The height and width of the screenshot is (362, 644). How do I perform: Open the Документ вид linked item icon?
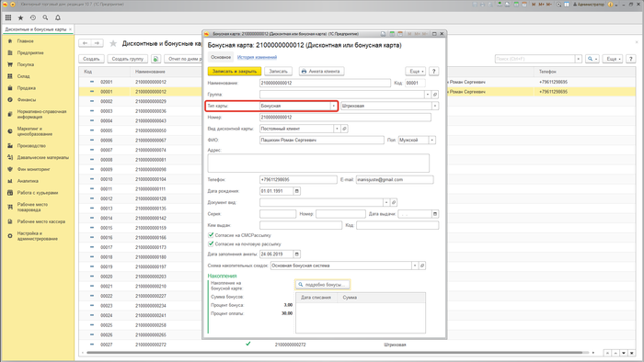pos(394,202)
